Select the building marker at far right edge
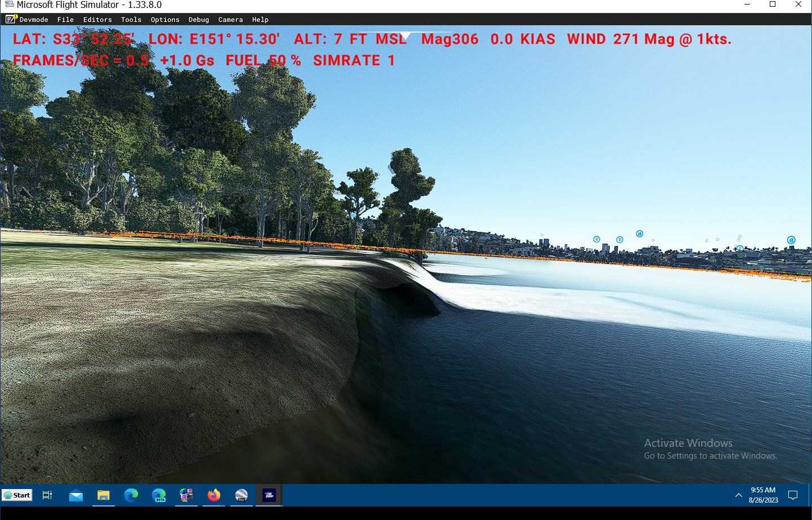Screen dimensions: 812x520 (x=791, y=240)
